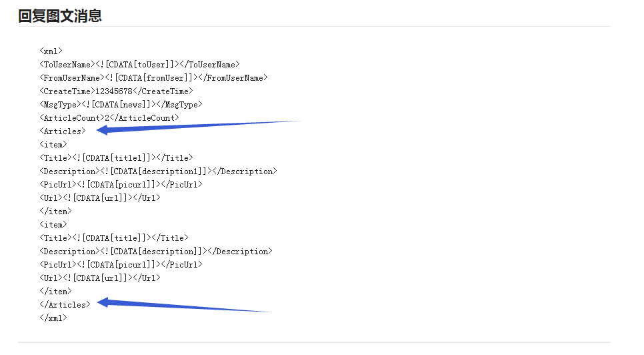The height and width of the screenshot is (355, 644).
Task: Click the second <item> opening tag
Action: click(53, 225)
